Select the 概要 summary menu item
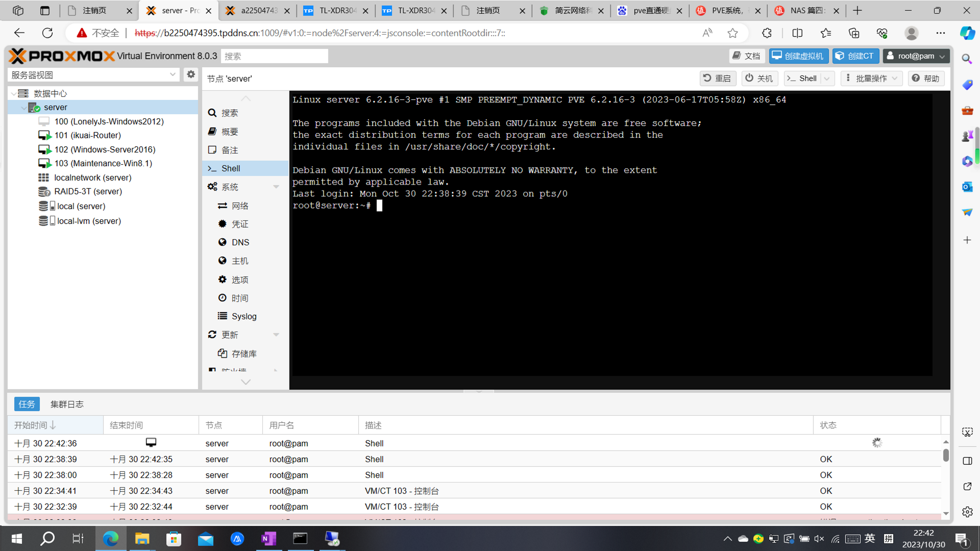 point(229,132)
